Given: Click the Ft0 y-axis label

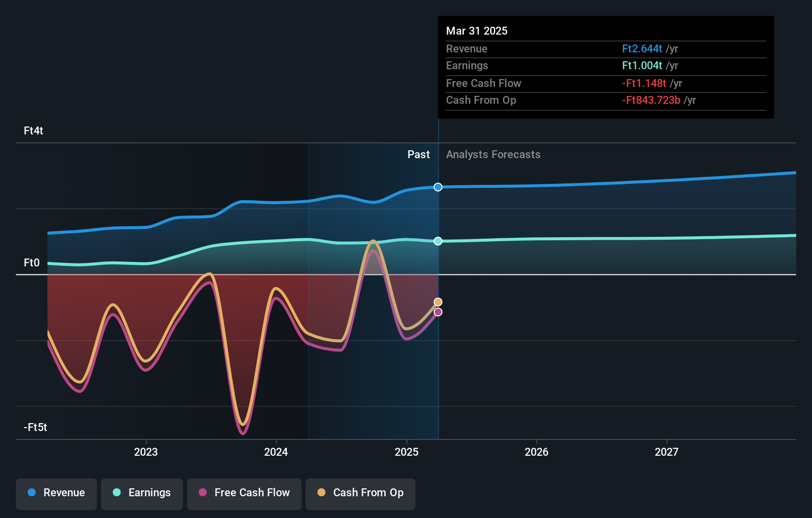Looking at the screenshot, I should pos(32,262).
